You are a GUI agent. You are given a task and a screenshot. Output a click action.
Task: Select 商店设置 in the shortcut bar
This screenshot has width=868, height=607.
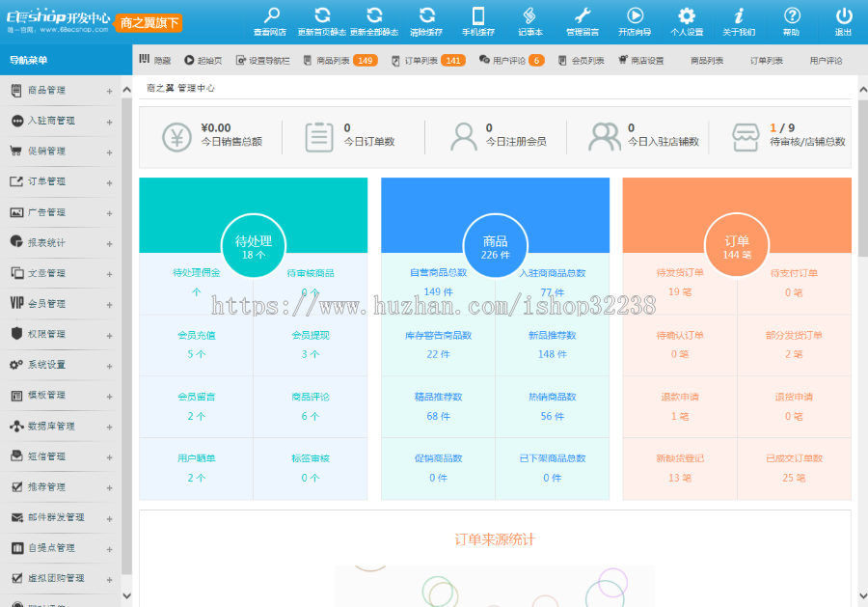tap(641, 60)
